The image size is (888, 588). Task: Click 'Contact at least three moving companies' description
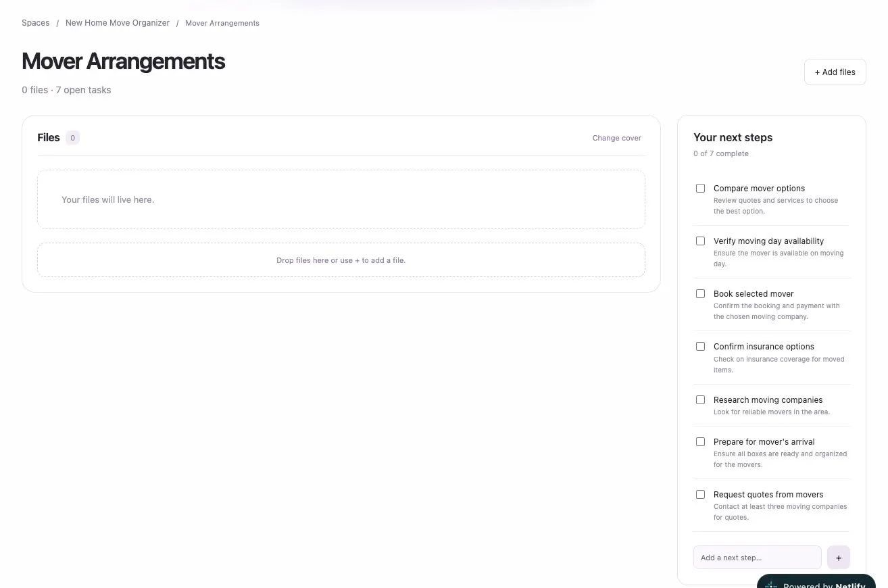[780, 512]
